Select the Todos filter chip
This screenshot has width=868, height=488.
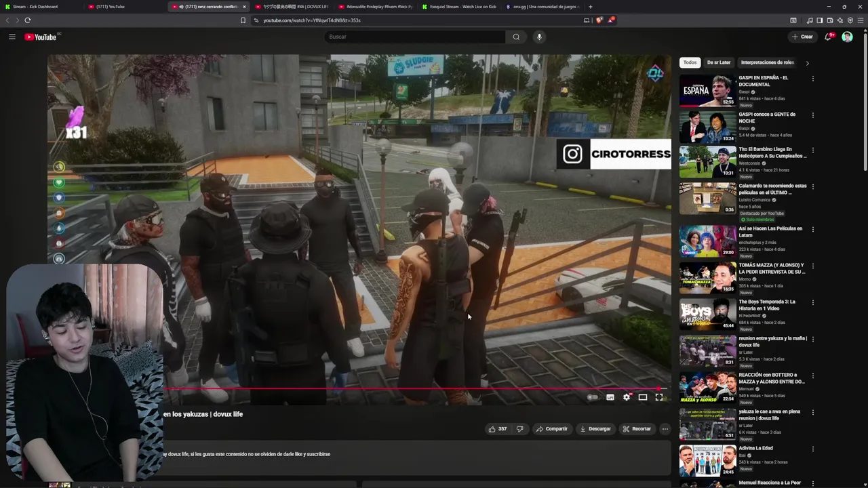[690, 62]
